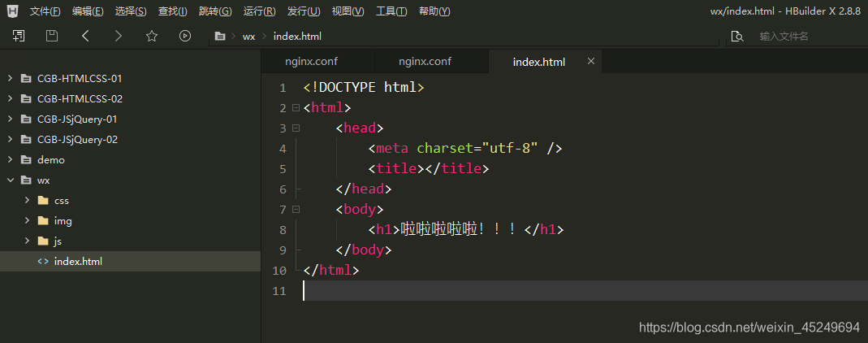Open the 发行(U) menu
The width and height of the screenshot is (868, 343).
[304, 11]
